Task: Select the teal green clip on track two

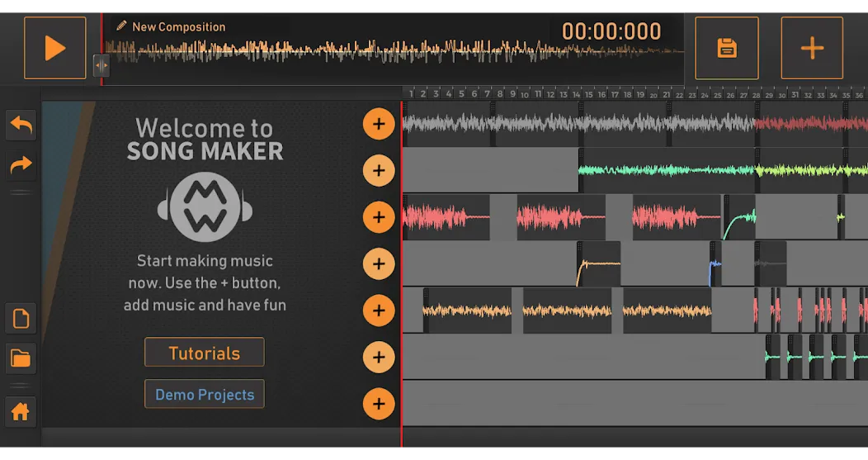Action: [667, 170]
